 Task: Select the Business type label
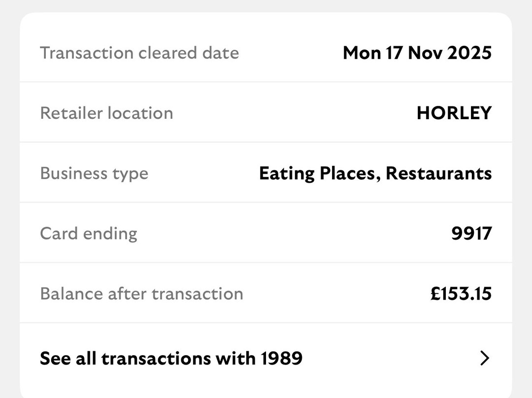click(x=94, y=173)
